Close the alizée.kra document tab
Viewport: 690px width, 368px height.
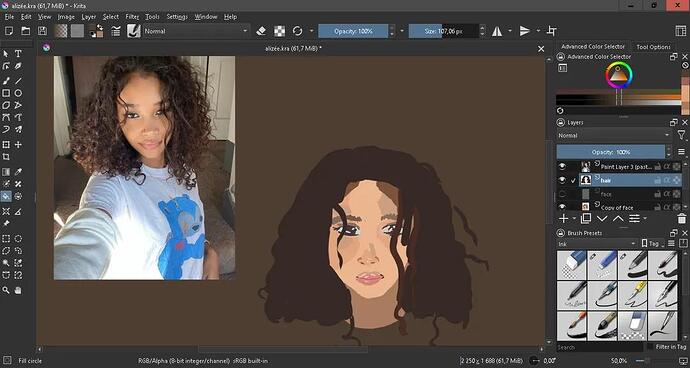pyautogui.click(x=541, y=49)
